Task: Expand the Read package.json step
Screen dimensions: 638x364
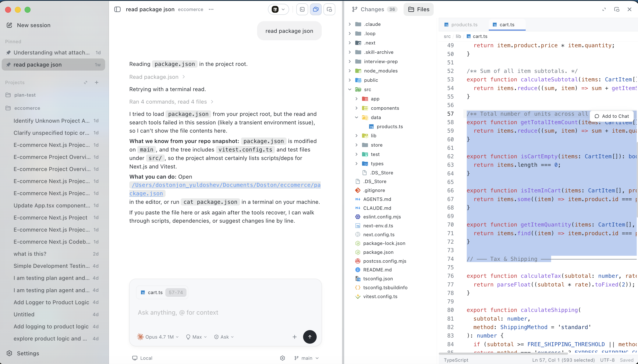Action: tap(157, 77)
